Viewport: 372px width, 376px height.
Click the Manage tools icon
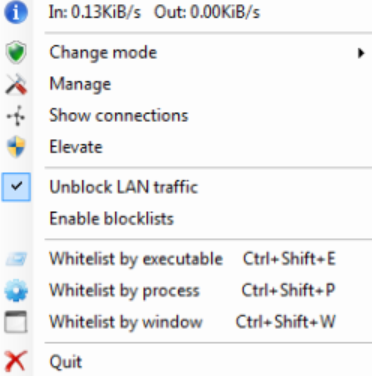click(x=16, y=84)
